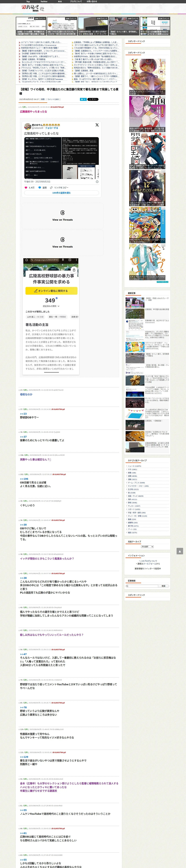Open 海外 (4111) category link
The height and width of the screenshot is (868, 186).
(x=132, y=499)
